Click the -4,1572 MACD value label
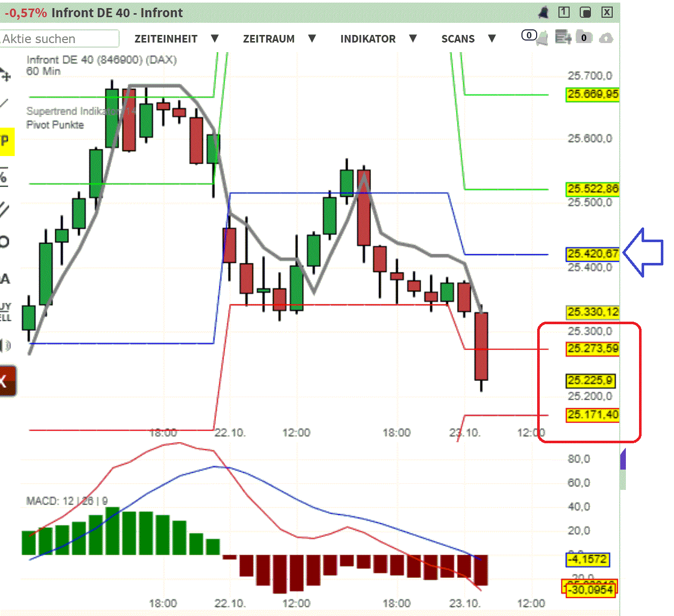This screenshot has height=616, width=674. 588,559
